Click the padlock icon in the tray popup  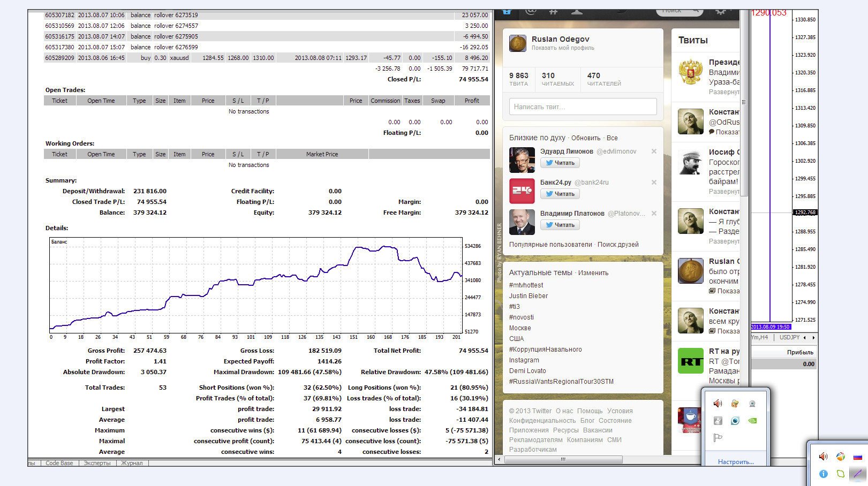[x=735, y=404]
